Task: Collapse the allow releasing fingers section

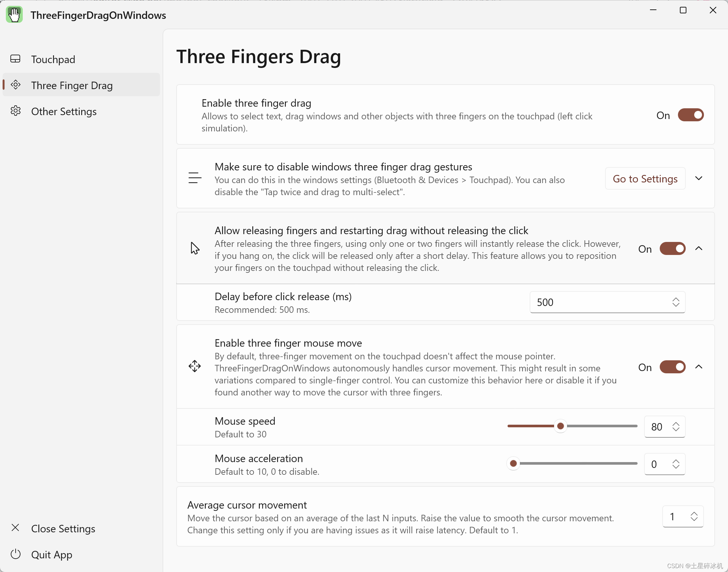Action: coord(698,248)
